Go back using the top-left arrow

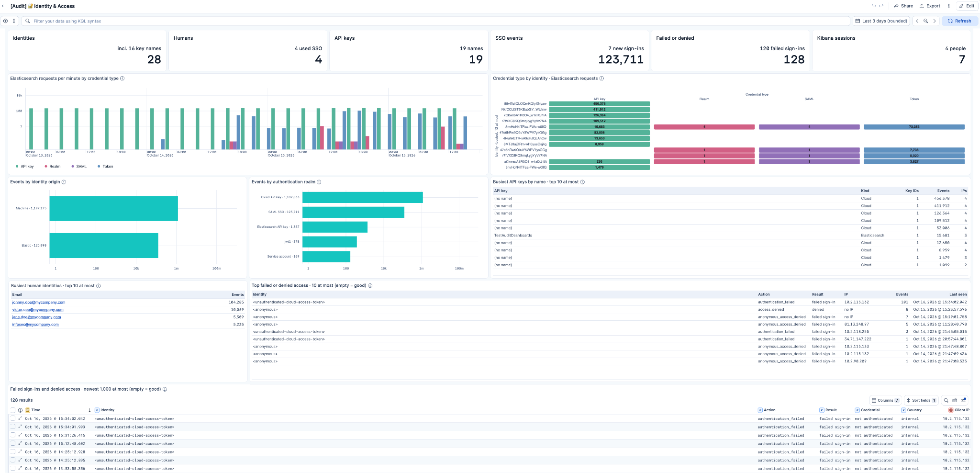click(4, 6)
